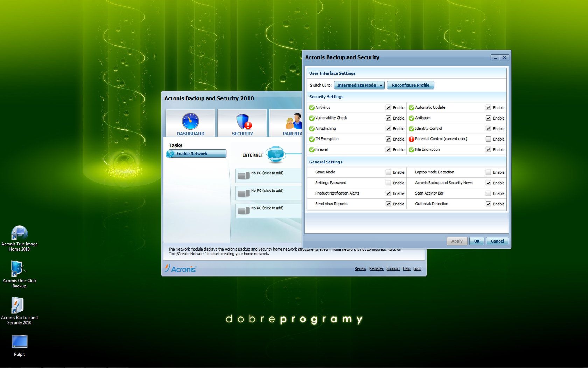The height and width of the screenshot is (368, 588).
Task: Open the Pulpit desktop icon
Action: click(x=19, y=346)
